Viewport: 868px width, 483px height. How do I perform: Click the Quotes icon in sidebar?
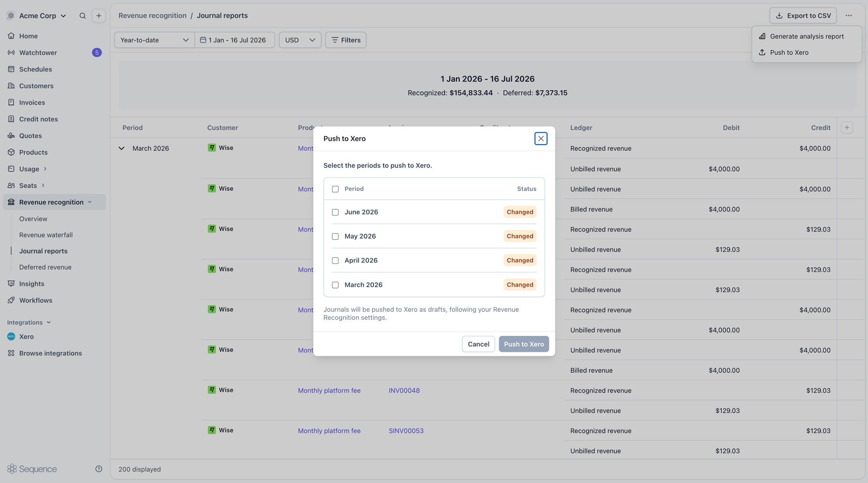click(11, 136)
